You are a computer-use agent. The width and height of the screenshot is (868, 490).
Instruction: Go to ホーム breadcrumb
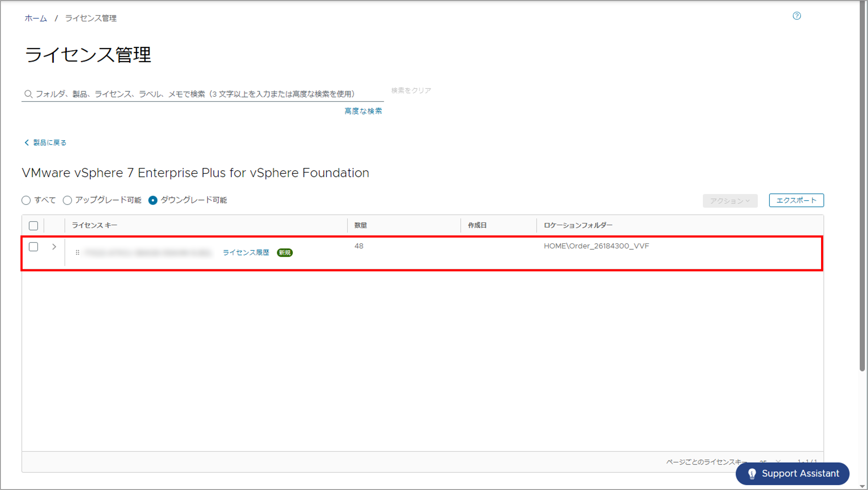point(36,18)
